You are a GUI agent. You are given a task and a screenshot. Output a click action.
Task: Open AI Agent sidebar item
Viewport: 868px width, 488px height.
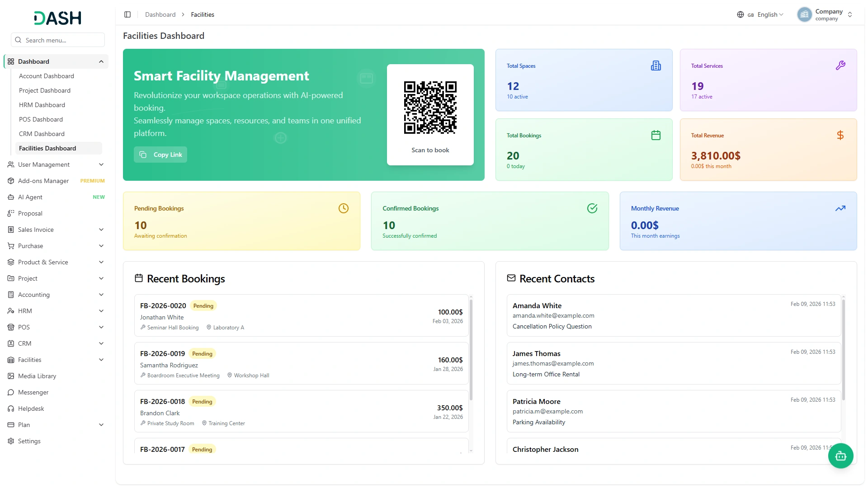pyautogui.click(x=56, y=197)
